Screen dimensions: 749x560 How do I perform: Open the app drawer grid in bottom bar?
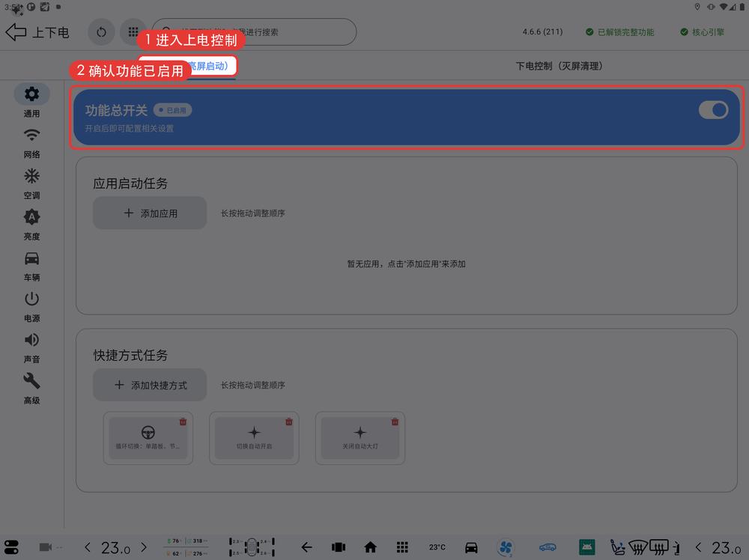click(x=402, y=547)
